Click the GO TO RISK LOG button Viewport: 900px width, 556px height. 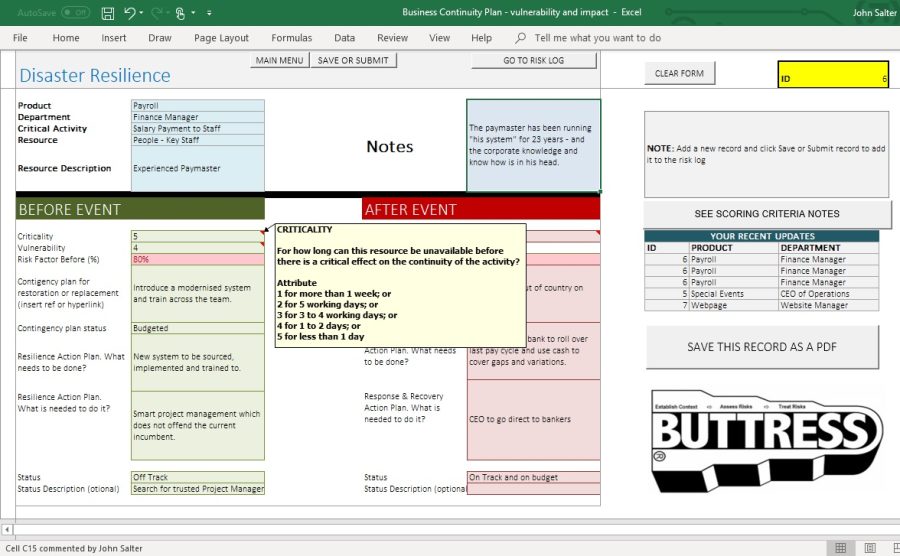point(534,60)
